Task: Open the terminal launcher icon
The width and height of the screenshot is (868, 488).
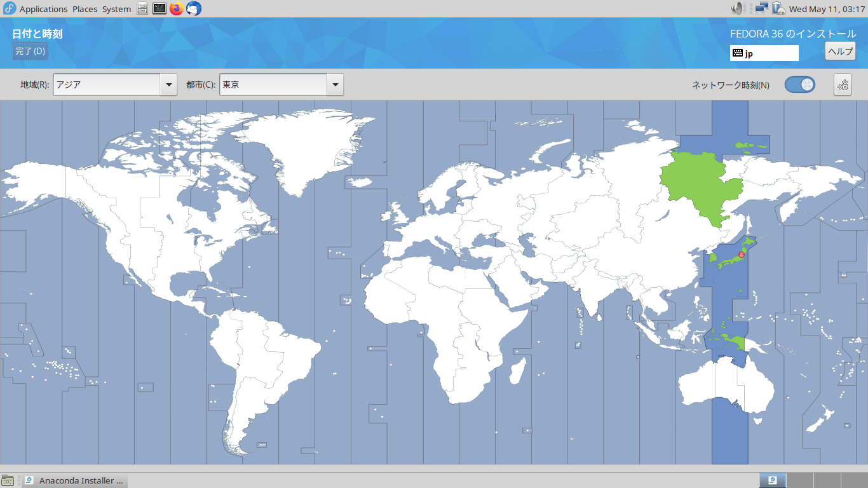Action: click(159, 9)
